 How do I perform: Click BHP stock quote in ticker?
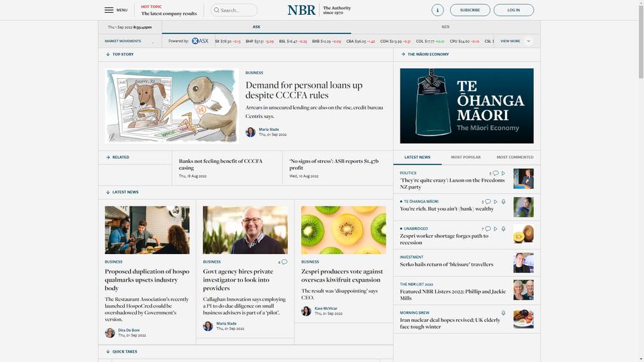click(260, 41)
